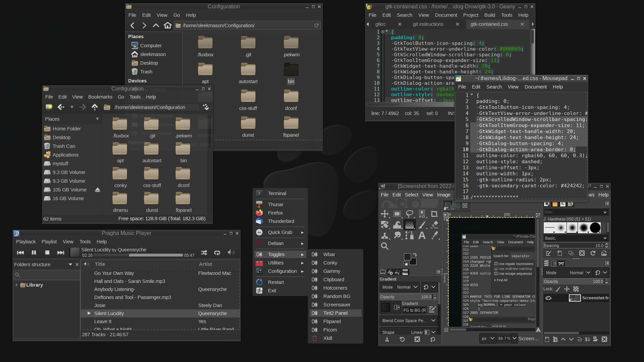This screenshot has width=644, height=362.
Task: Go to the previous track in Pragha
Action: [20, 252]
